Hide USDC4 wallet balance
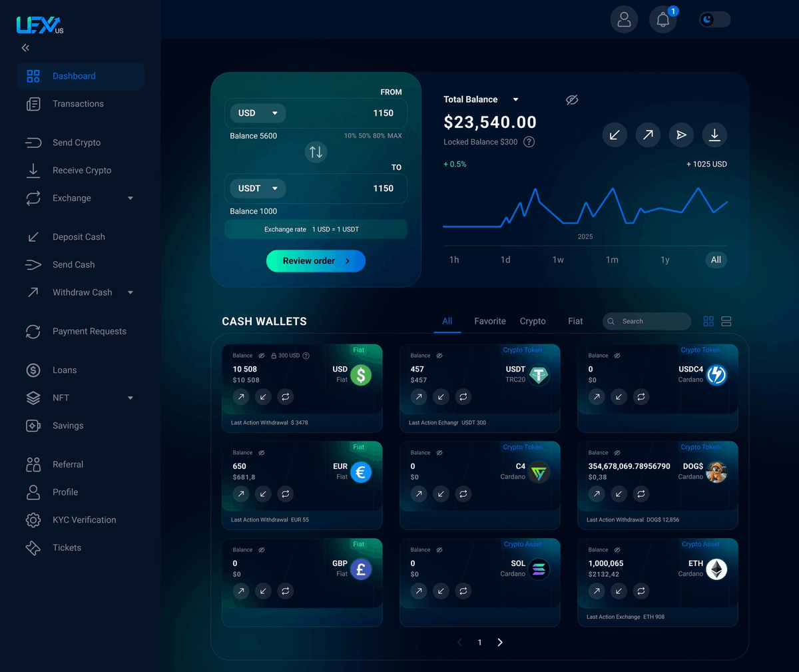This screenshot has height=672, width=799. point(617,356)
